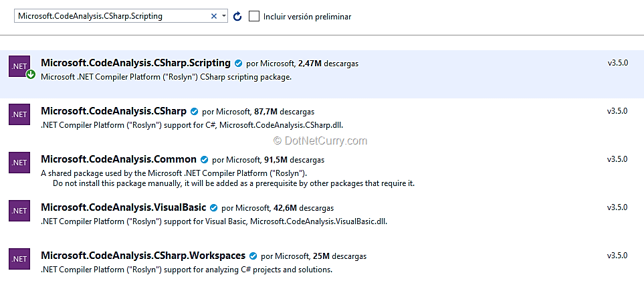
Task: Click v3.5.0 on the VisualBasic row
Action: coord(617,207)
